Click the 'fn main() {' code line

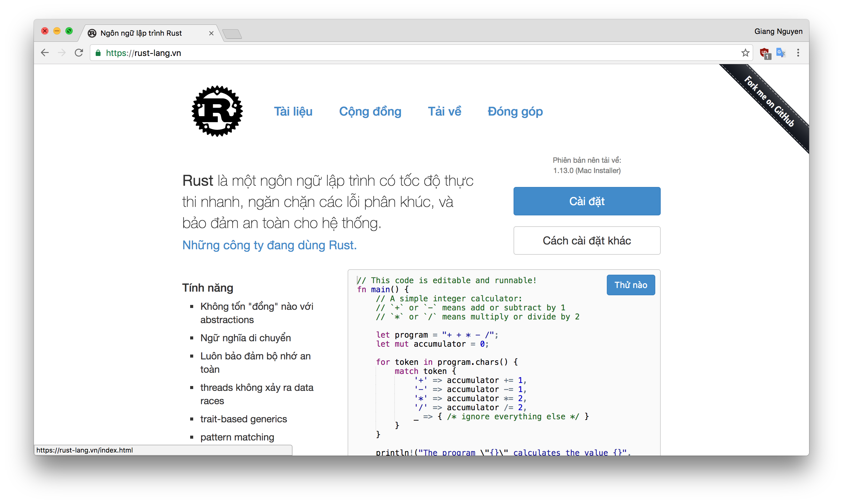coord(383,290)
